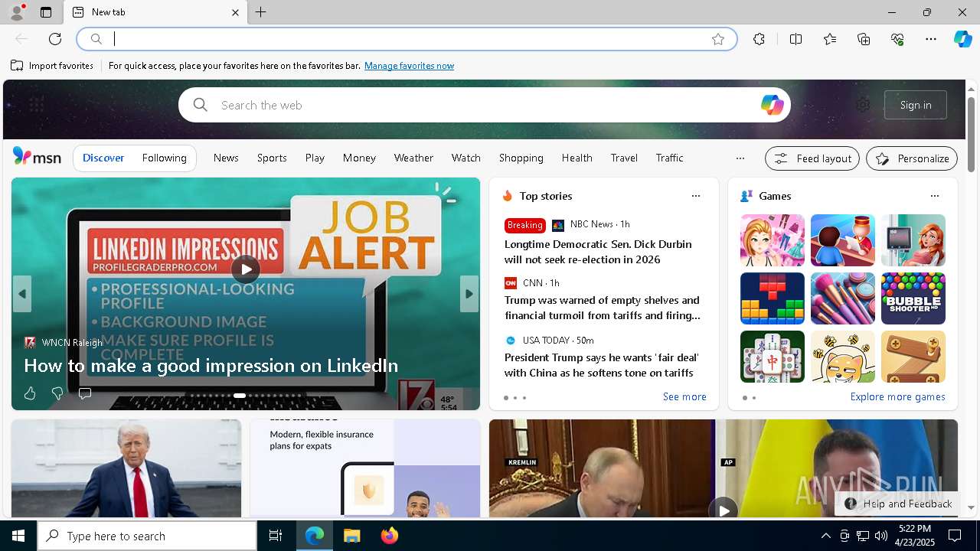980x551 pixels.
Task: Expand more MSN categories ellipsis
Action: click(740, 158)
